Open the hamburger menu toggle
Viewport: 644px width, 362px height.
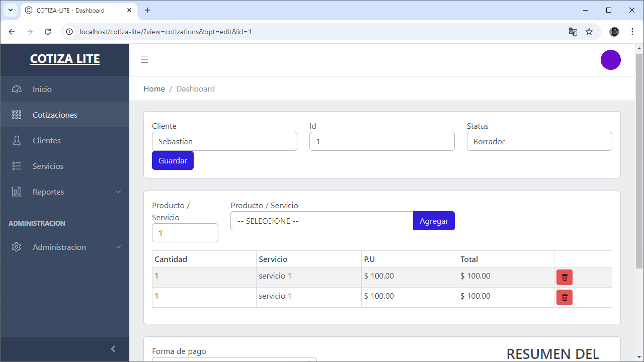pos(144,60)
